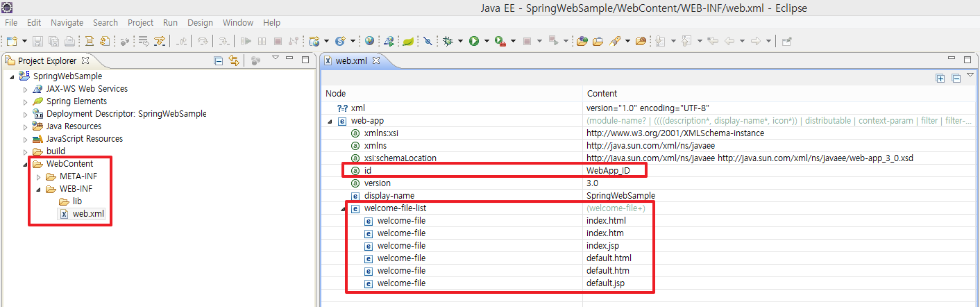Click the Suspend debug toolbar icon
Screen dimensions: 980x307
click(x=262, y=41)
